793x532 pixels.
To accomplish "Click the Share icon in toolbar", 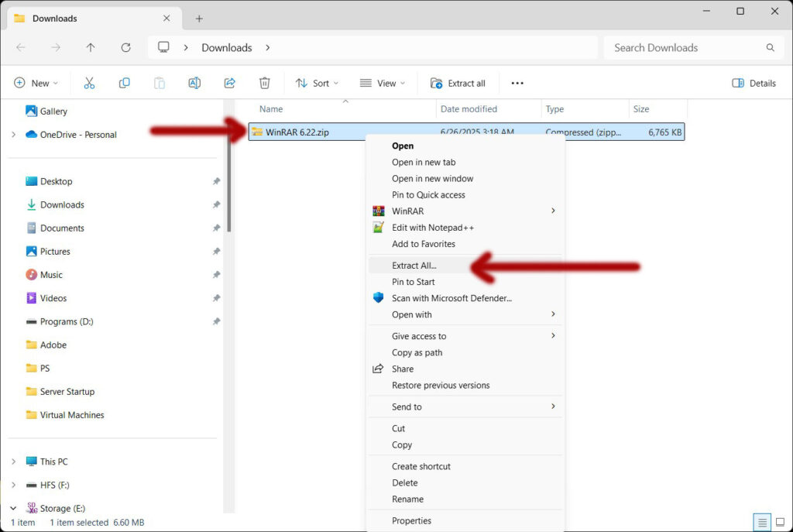I will 229,83.
